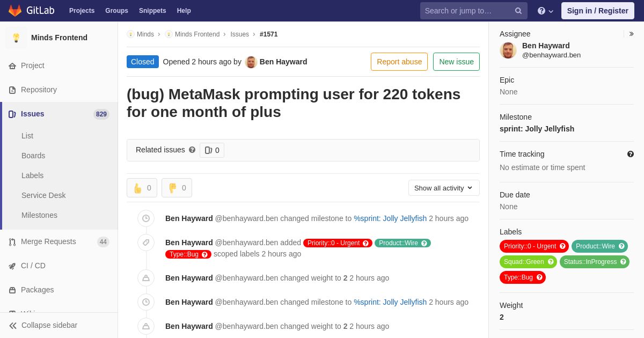The width and height of the screenshot is (644, 338).
Task: Open the Help dropdown in top bar
Action: 545,11
